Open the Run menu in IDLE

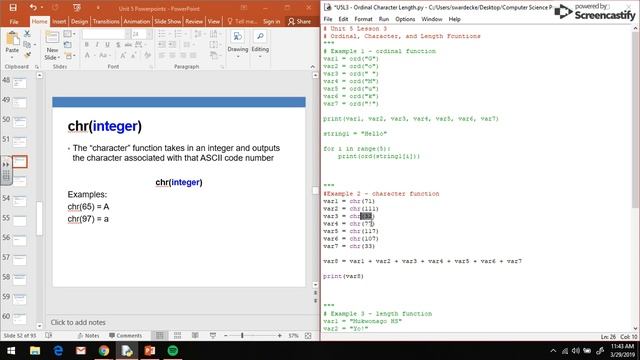click(x=384, y=19)
